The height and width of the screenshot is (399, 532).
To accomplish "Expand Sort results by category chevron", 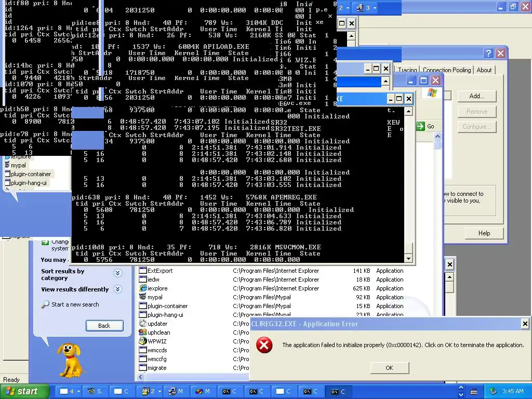I will pos(118,273).
